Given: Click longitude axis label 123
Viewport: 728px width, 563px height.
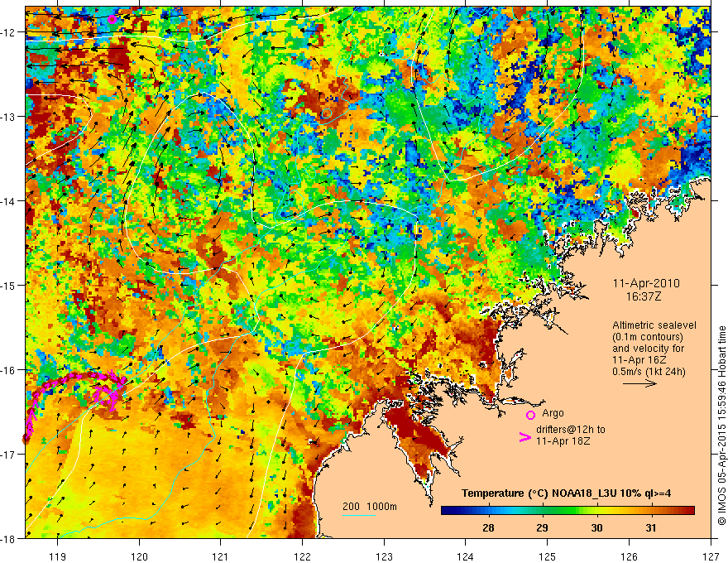Looking at the screenshot, I should click(x=384, y=556).
